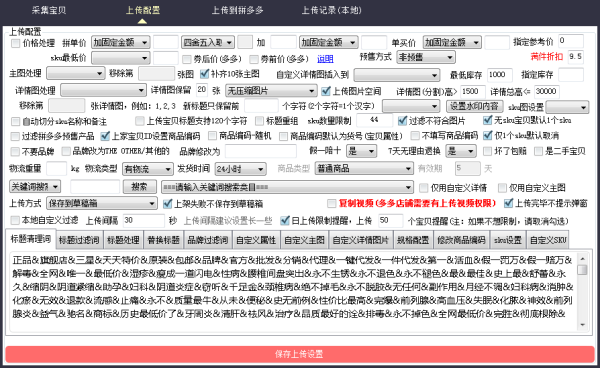Open the 预售方式 非预售 dropdown
Image resolution: width=600 pixels, height=368 pixels.
click(426, 57)
